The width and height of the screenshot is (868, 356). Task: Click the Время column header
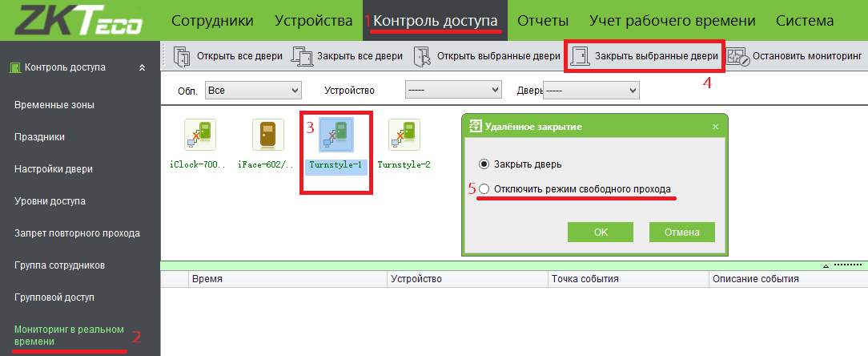coord(287,279)
